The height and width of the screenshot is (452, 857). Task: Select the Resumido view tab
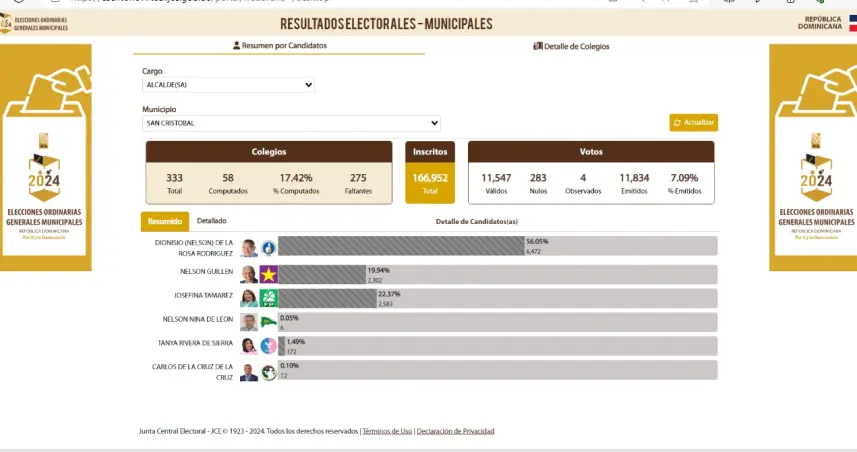pos(164,221)
